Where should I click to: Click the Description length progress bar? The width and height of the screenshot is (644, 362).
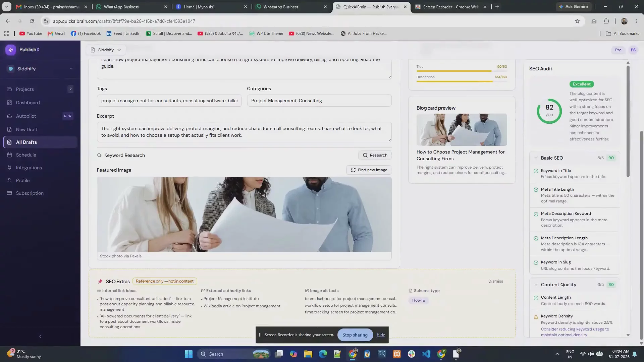click(x=462, y=81)
